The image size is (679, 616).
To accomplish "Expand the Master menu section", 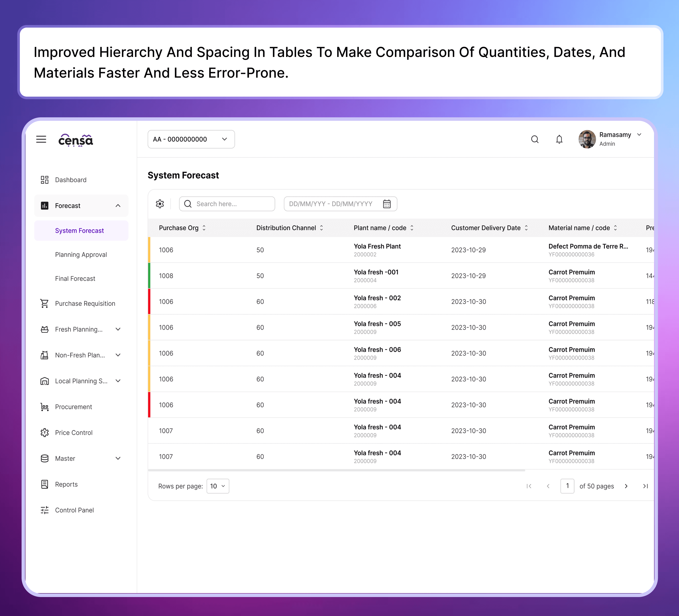I will click(x=118, y=458).
